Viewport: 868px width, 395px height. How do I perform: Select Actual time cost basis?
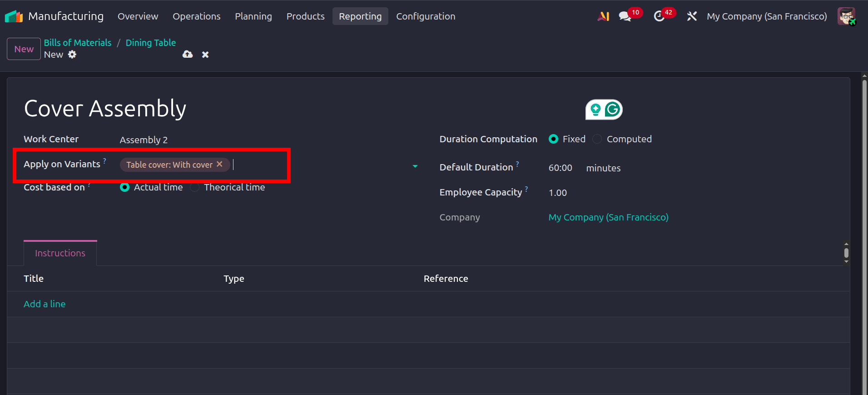(x=124, y=187)
